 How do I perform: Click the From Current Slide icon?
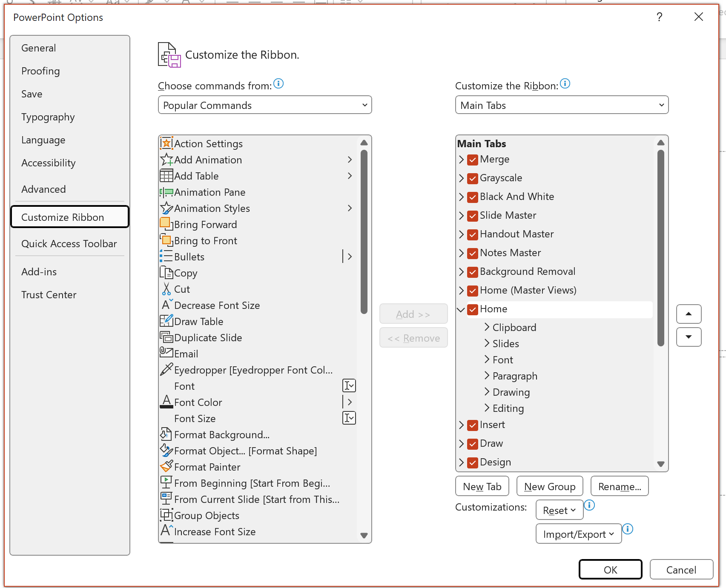(166, 499)
